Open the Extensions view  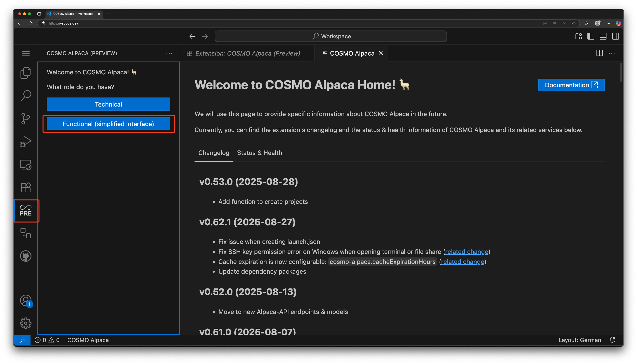[x=26, y=188]
